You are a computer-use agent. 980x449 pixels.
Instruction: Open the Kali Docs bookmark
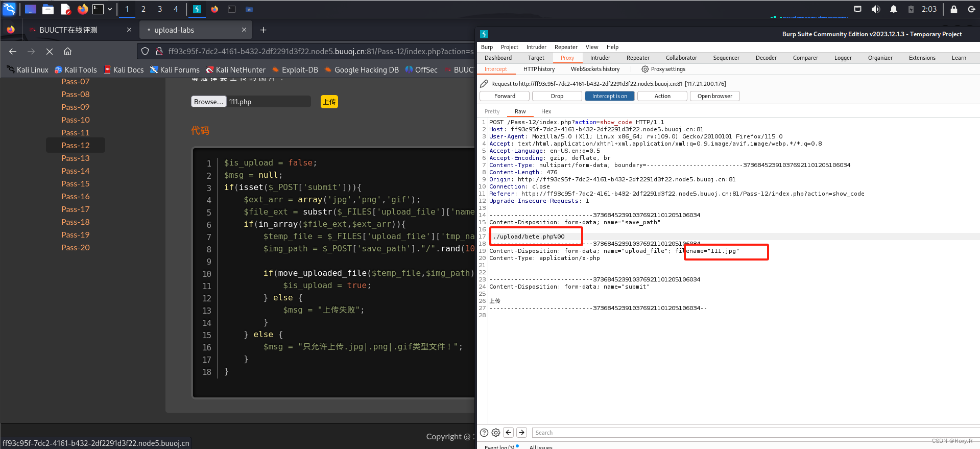[x=124, y=69]
